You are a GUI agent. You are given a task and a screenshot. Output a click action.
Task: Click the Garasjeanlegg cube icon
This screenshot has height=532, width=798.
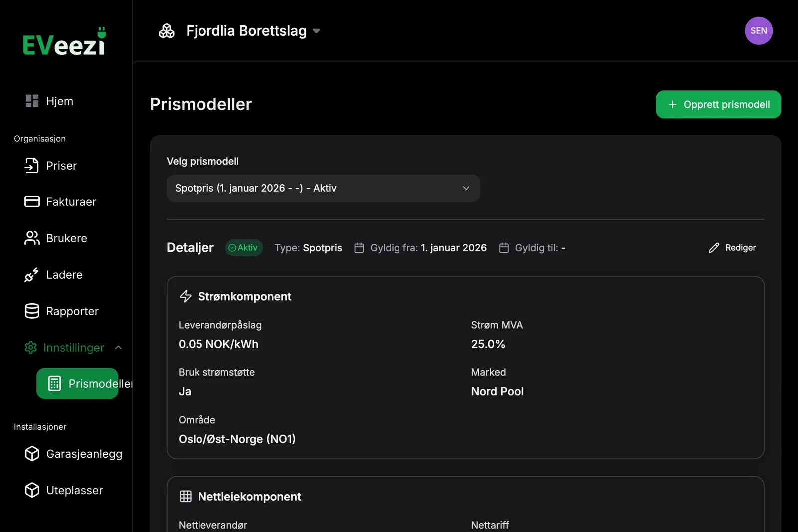pos(32,454)
